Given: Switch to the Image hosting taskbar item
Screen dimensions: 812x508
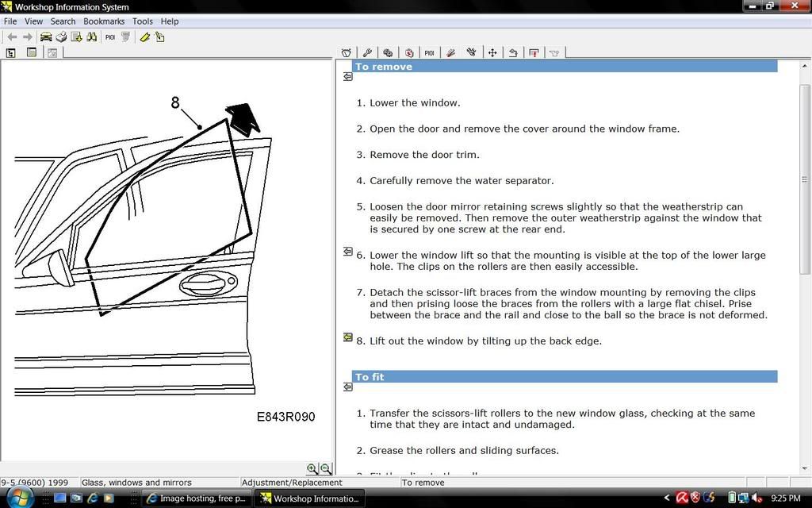Looking at the screenshot, I should (197, 498).
